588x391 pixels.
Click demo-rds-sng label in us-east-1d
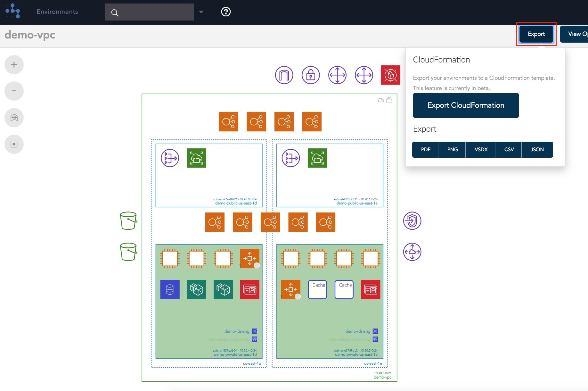[237, 331]
